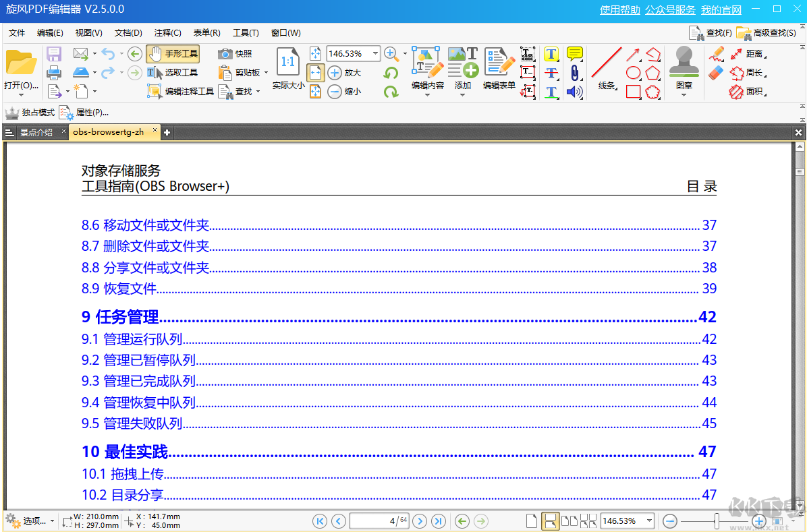Switch to the Select tool (选取工具)
Screen dimensions: 807x532
pos(173,73)
